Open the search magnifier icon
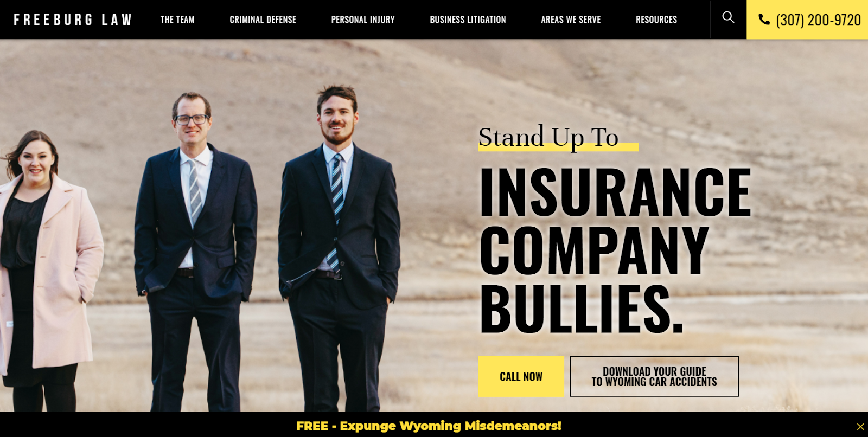868x437 pixels. point(728,18)
